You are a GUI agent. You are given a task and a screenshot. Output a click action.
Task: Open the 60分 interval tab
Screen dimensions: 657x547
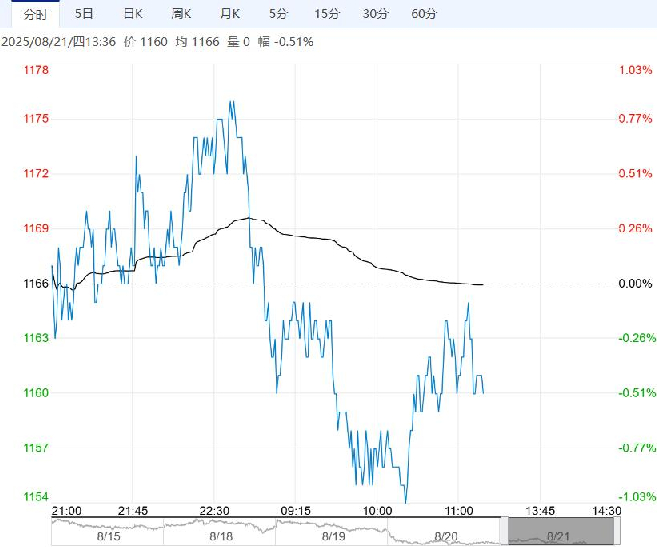click(424, 14)
